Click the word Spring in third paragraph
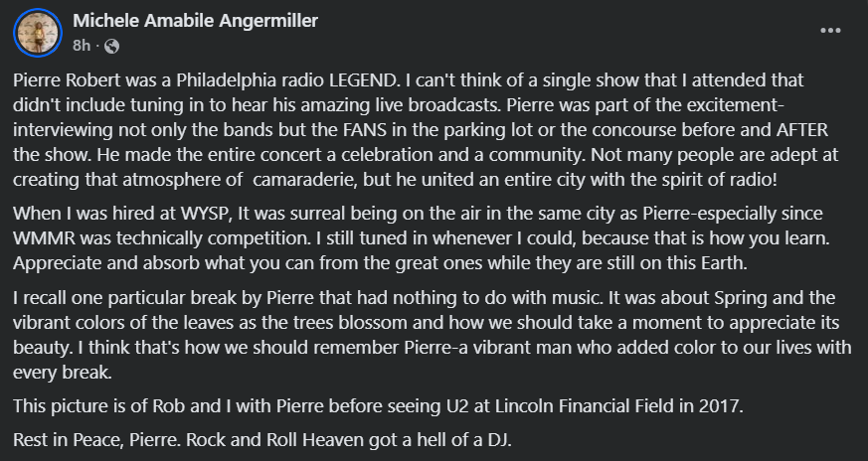Screen dimensions: 868x461 pyautogui.click(x=741, y=298)
